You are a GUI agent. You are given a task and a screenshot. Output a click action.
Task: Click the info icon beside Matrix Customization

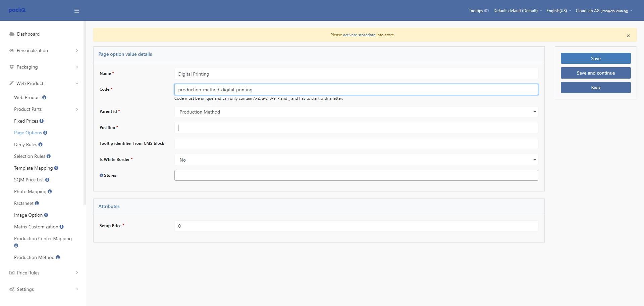(x=61, y=227)
